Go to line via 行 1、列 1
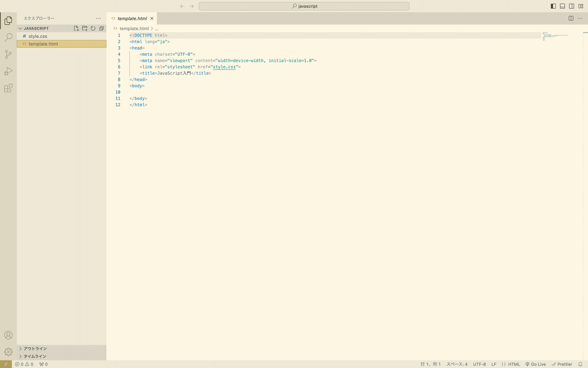The height and width of the screenshot is (368, 588). [x=431, y=364]
